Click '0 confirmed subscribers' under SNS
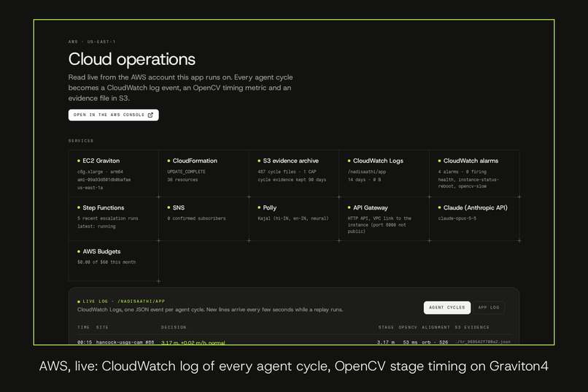The image size is (588, 392). click(196, 218)
